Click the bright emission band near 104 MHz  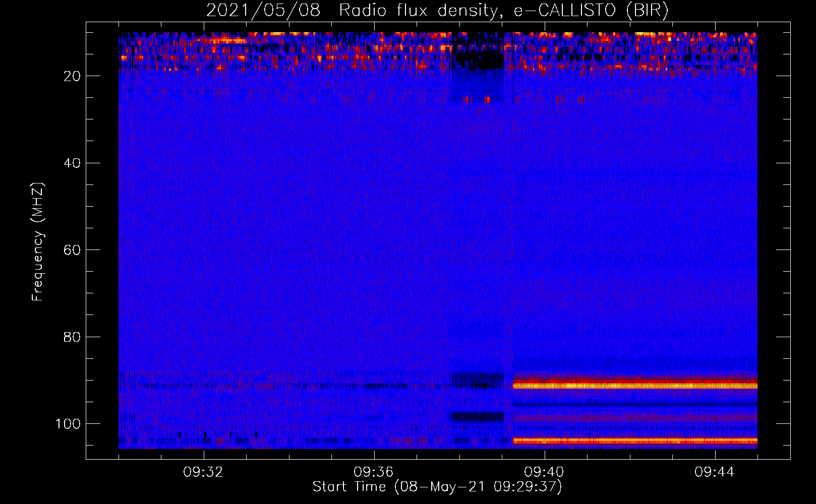(635, 440)
